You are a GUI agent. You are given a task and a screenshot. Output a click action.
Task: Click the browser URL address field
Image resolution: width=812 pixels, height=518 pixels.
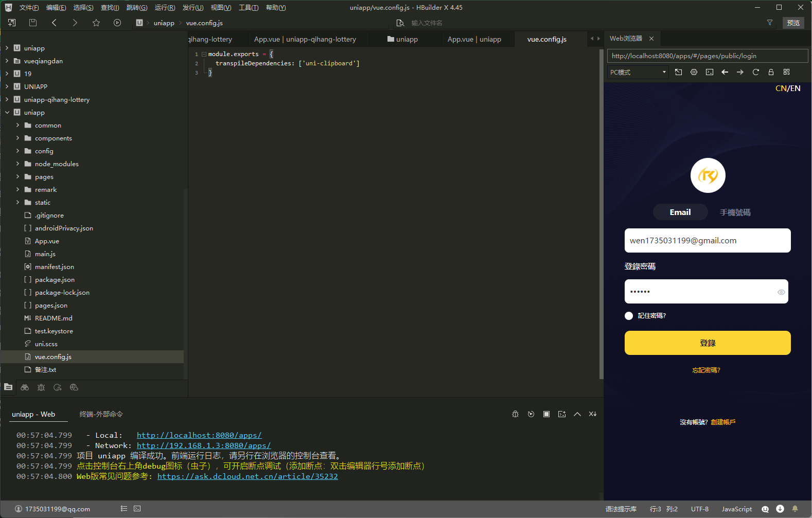coord(708,56)
